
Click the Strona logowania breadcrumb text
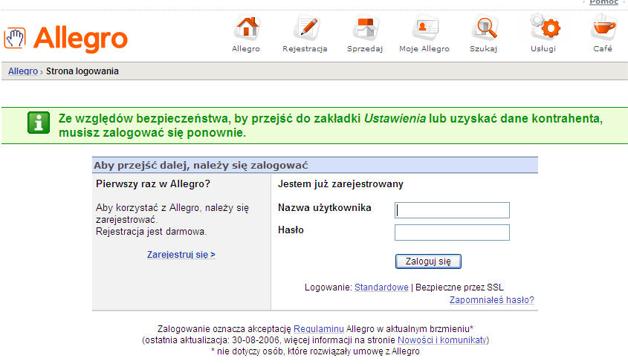click(82, 71)
